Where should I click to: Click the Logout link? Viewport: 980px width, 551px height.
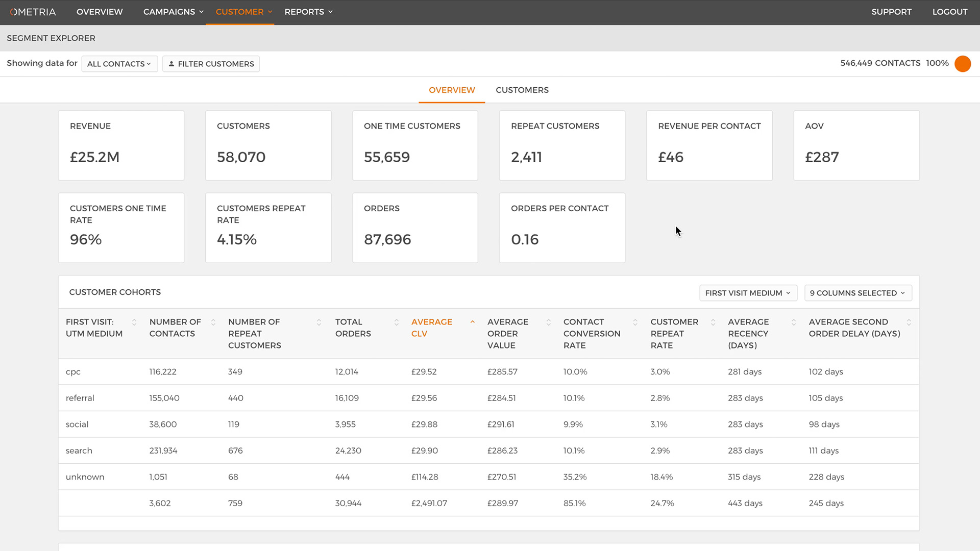[x=949, y=12]
